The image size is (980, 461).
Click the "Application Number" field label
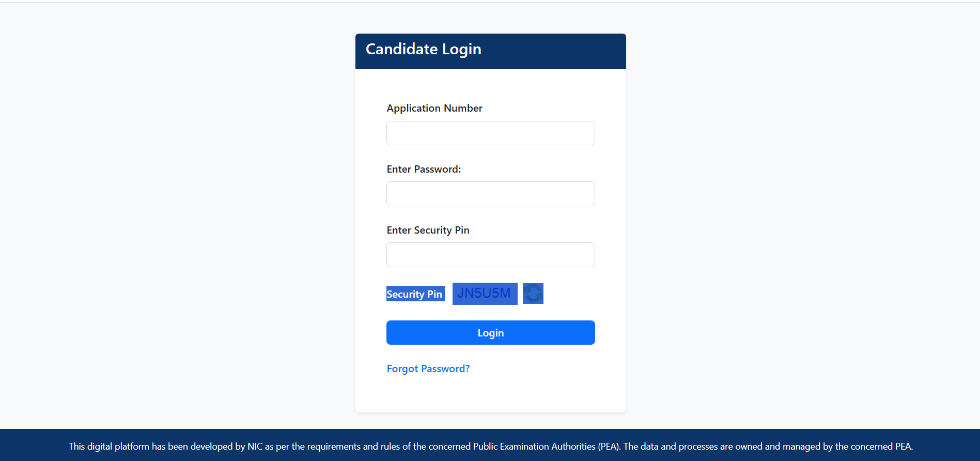point(434,108)
